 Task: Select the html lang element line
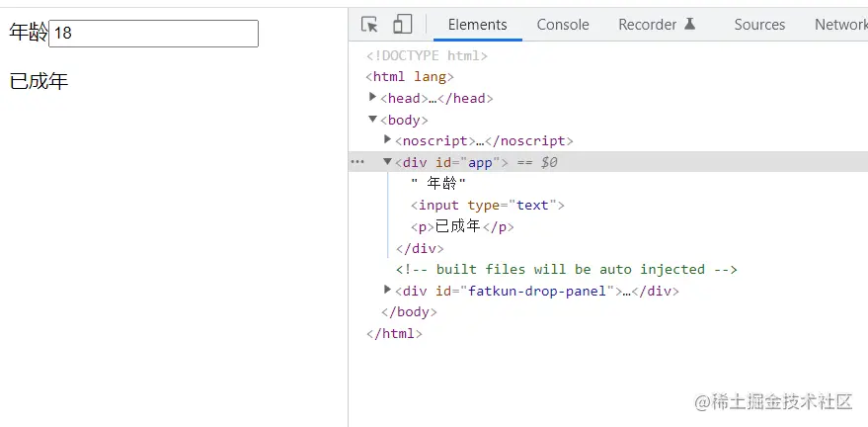(409, 76)
